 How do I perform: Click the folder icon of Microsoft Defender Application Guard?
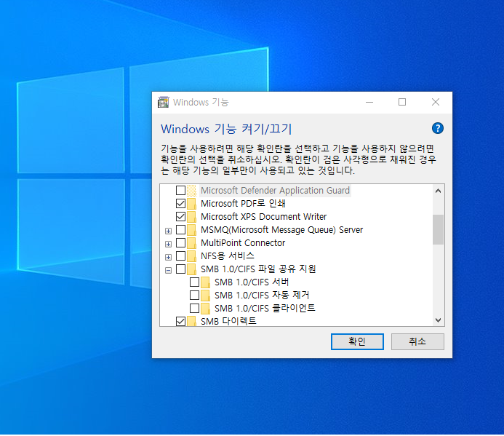pyautogui.click(x=191, y=191)
